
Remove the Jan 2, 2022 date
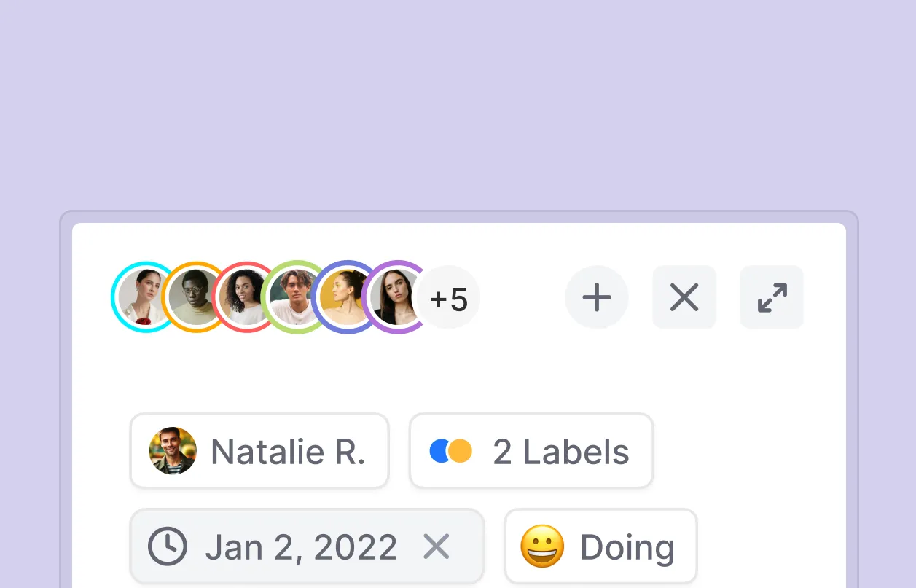tap(437, 546)
